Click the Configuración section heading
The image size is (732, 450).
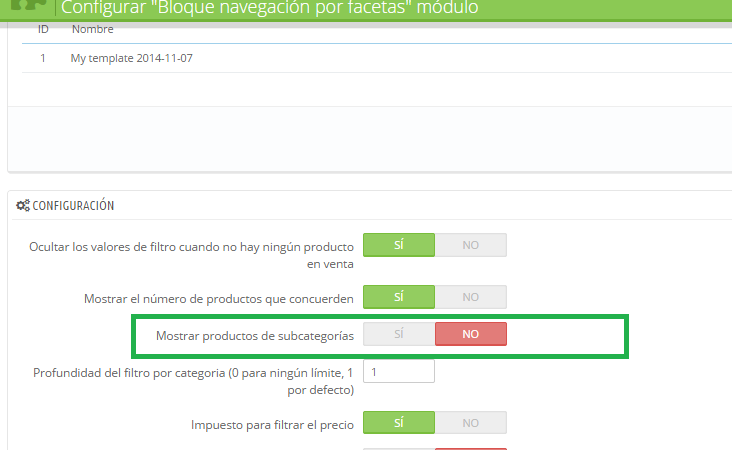73,206
